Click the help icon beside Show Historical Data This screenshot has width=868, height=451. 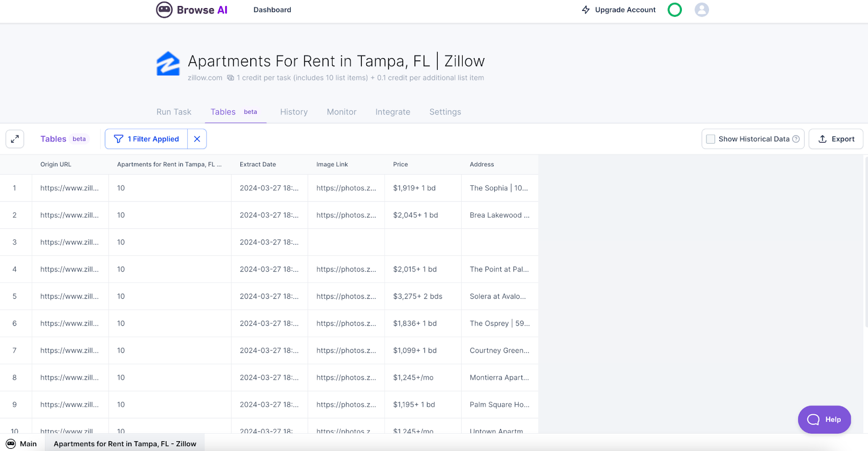(796, 139)
